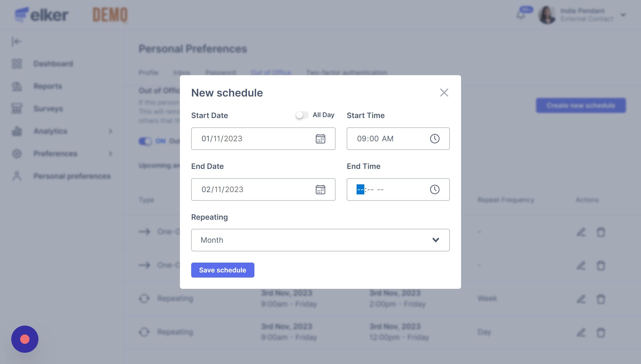This screenshot has width=641, height=364.
Task: Click the Start Time clock icon
Action: [x=435, y=139]
